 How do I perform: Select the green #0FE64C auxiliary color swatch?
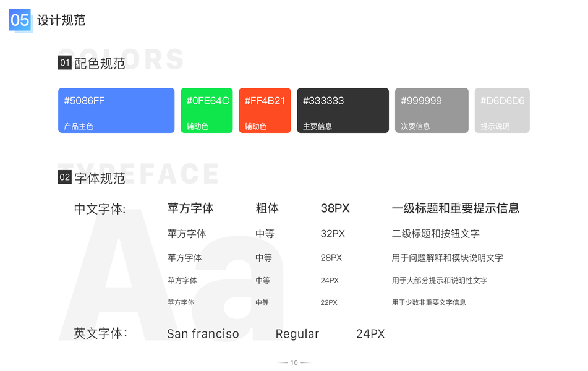[x=207, y=110]
